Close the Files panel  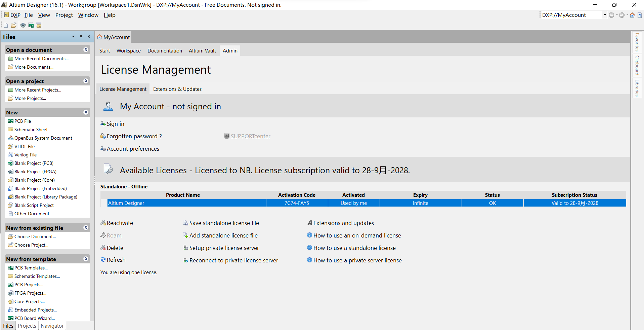[x=89, y=36]
